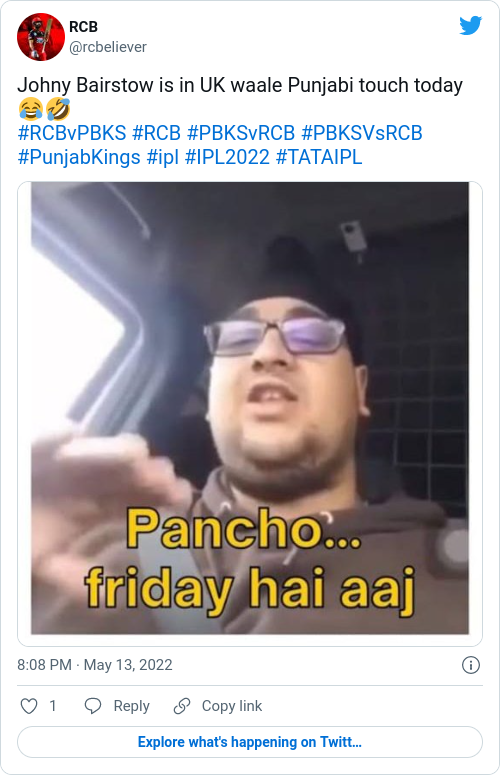500x775 pixels.
Task: Open the tweet info circle icon
Action: click(x=470, y=665)
